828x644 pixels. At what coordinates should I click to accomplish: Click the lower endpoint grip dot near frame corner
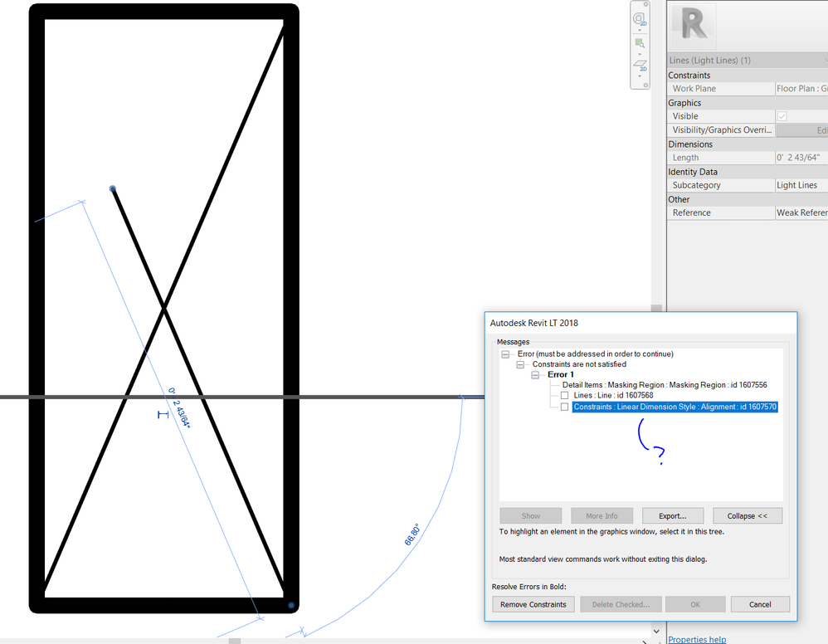291,606
